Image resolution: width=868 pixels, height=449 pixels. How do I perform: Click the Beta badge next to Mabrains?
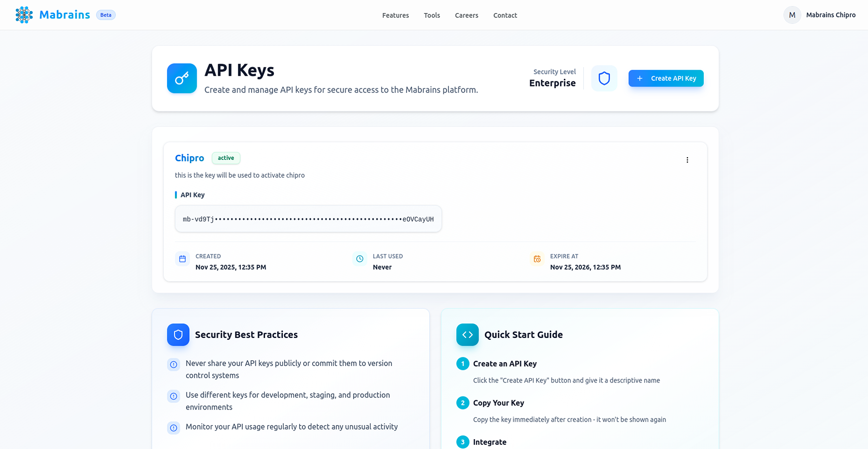(x=106, y=14)
